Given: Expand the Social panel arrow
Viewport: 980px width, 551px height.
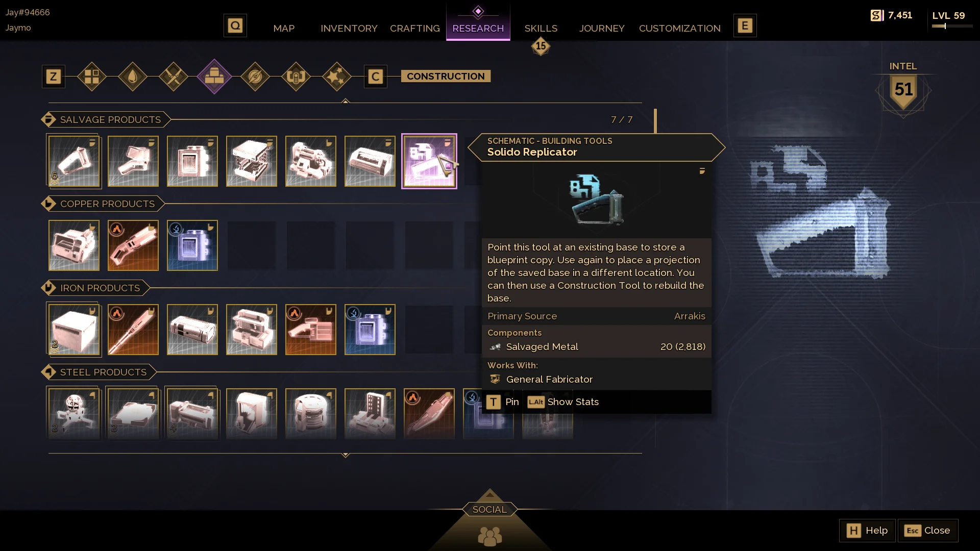Looking at the screenshot, I should [489, 494].
